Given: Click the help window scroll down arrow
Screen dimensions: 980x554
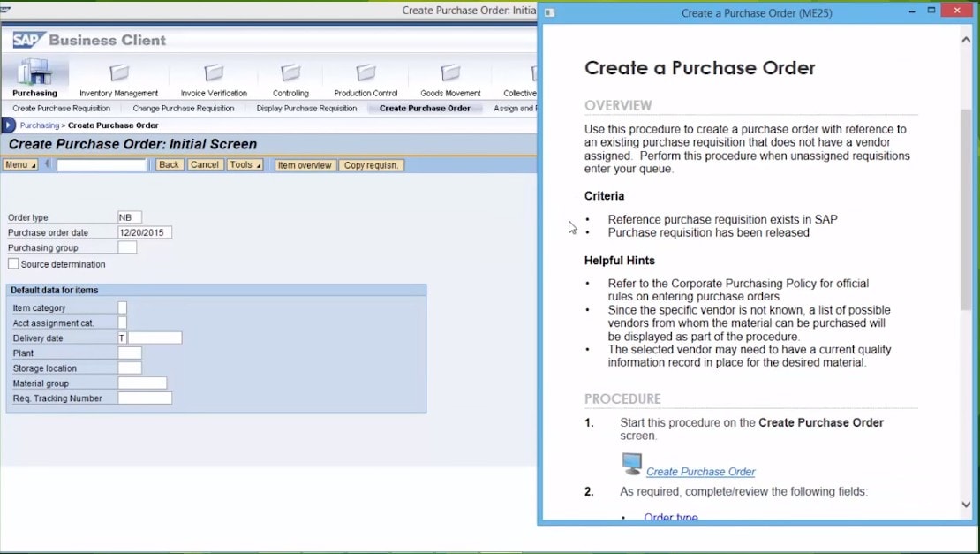Looking at the screenshot, I should 966,504.
